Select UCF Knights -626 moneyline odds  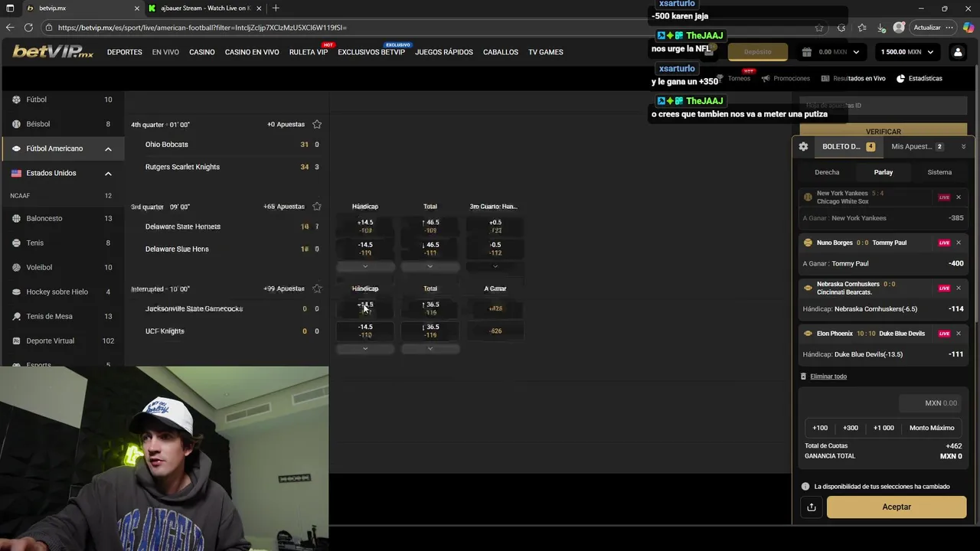(x=495, y=331)
